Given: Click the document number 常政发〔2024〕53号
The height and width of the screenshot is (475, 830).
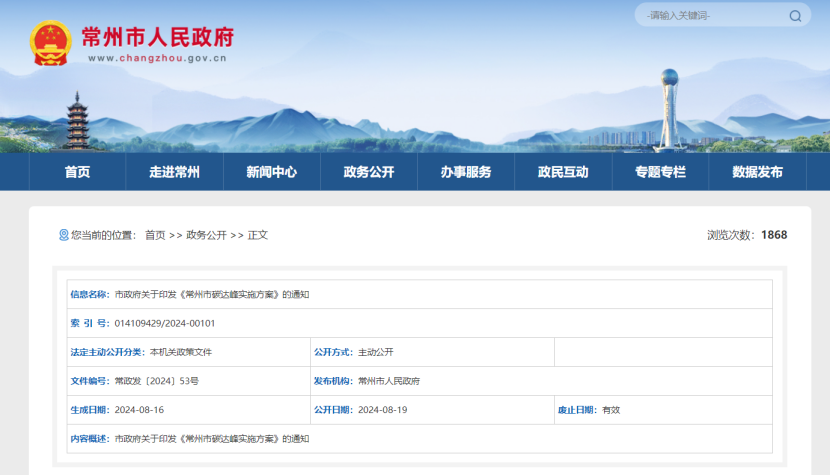Looking at the screenshot, I should [156, 381].
